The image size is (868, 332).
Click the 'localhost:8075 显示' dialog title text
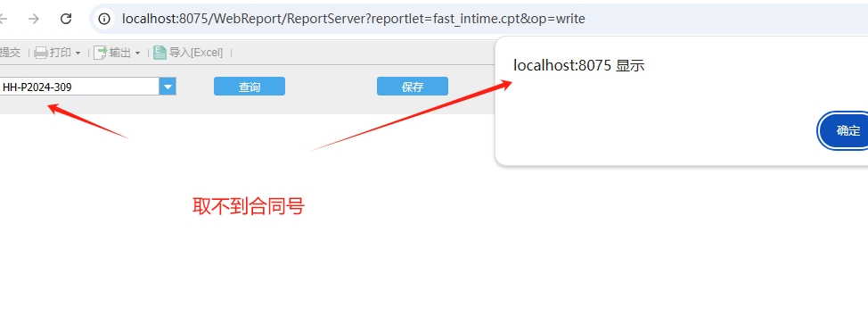pyautogui.click(x=579, y=65)
